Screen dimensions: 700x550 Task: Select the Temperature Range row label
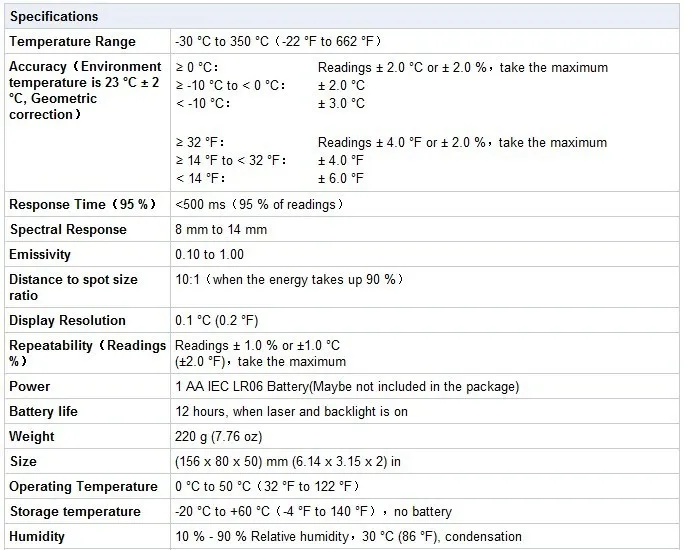point(72,42)
